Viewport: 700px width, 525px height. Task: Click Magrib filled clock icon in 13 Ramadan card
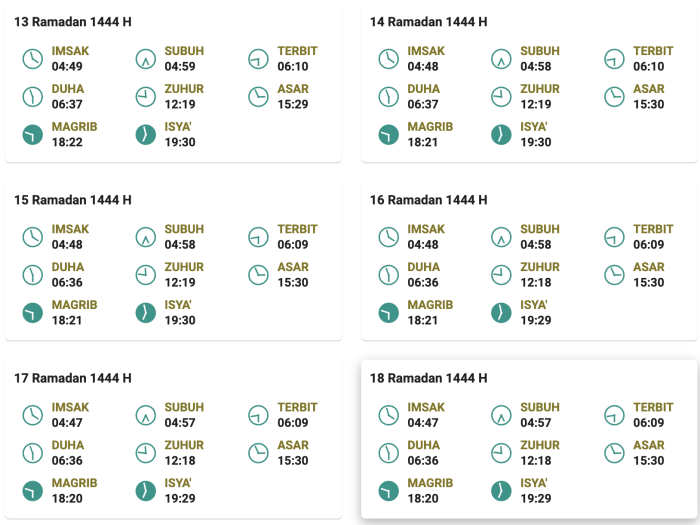(33, 135)
